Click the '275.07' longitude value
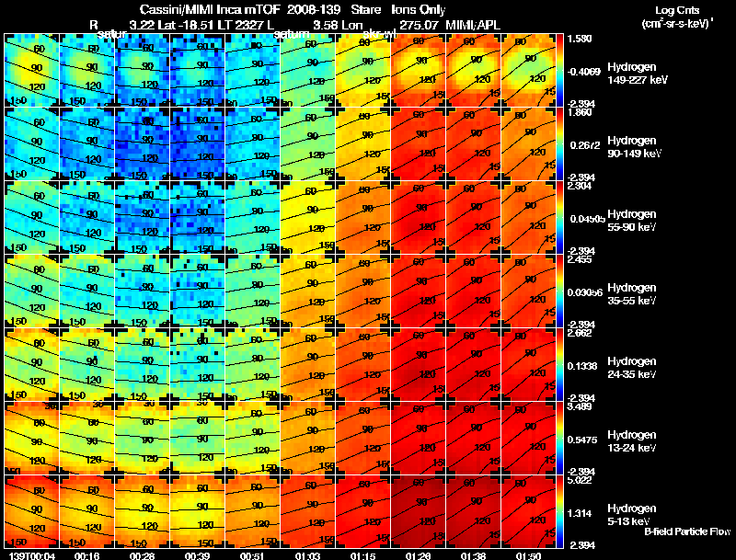This screenshot has height=560, width=736. pyautogui.click(x=419, y=25)
